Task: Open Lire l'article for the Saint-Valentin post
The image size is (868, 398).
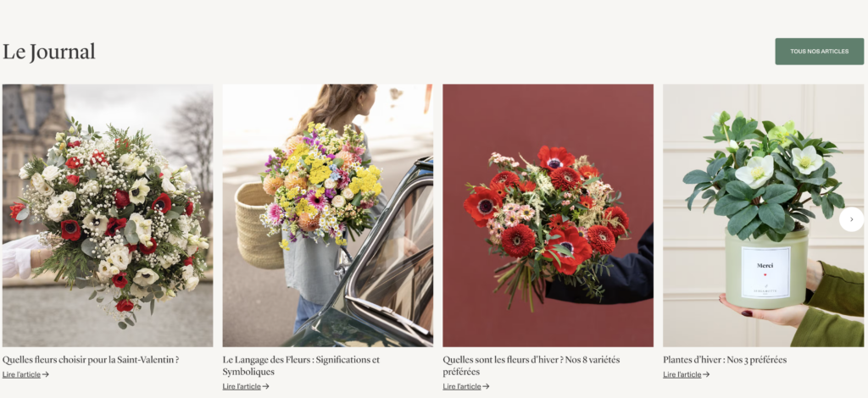Action: (21, 374)
